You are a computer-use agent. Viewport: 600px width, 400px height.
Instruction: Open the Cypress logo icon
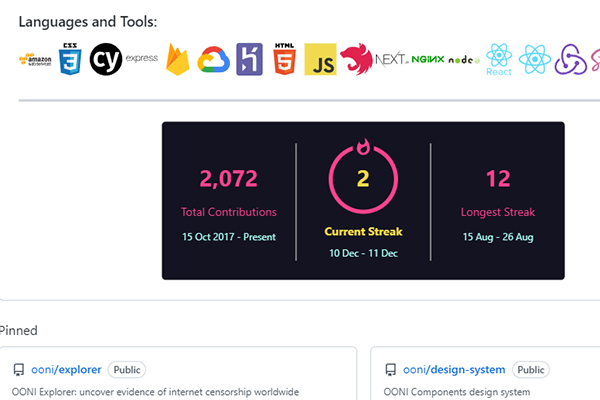[106, 60]
